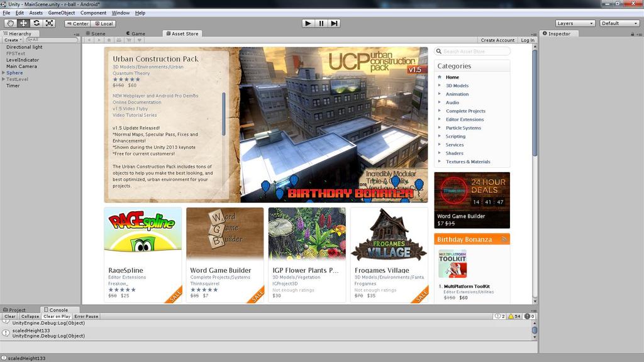This screenshot has width=644, height=362.
Task: Open the Layers dropdown
Action: (575, 23)
